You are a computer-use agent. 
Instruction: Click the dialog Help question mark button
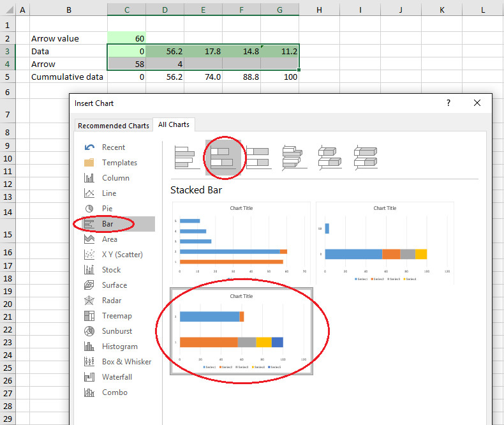coord(448,103)
